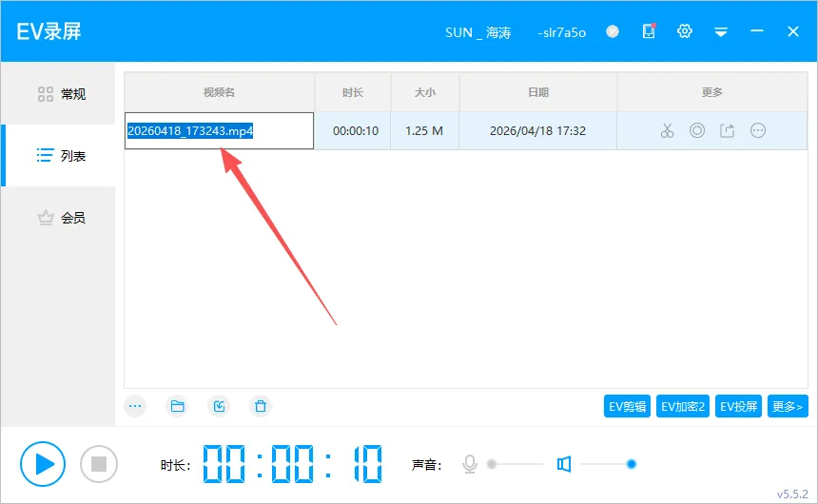
Task: Open the settings gear in title bar
Action: tap(685, 31)
